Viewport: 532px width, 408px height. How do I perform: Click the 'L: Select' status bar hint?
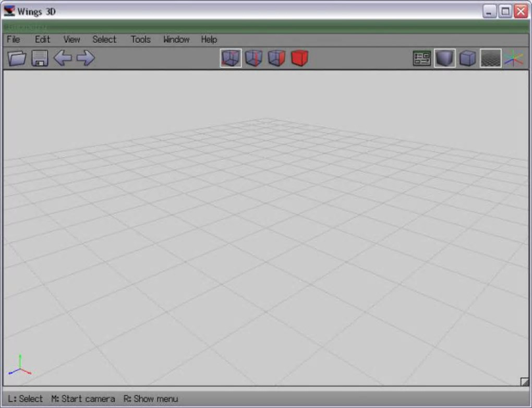click(26, 399)
